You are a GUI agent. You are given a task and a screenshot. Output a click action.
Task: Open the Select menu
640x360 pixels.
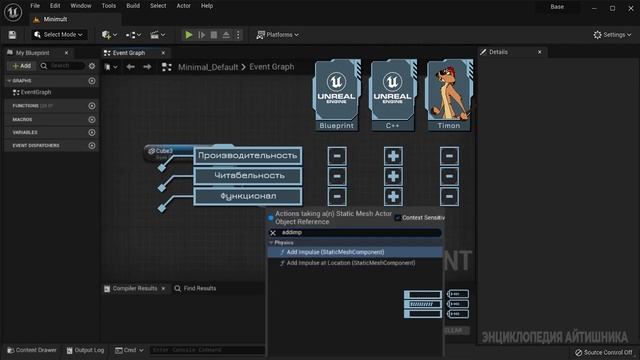click(x=158, y=6)
